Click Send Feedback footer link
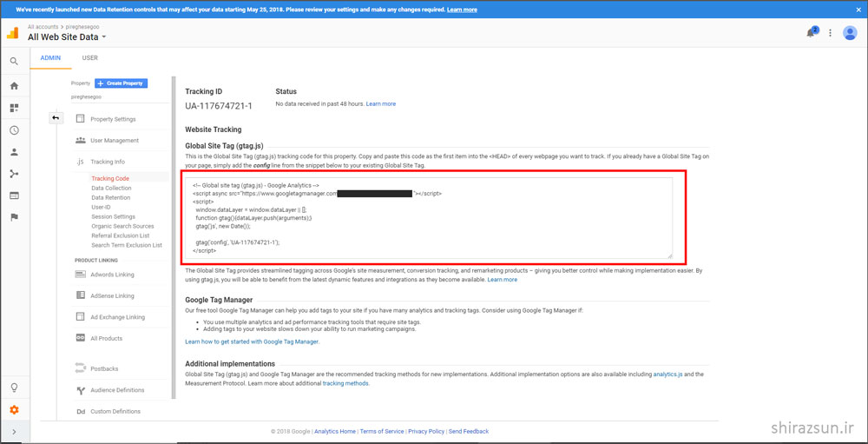868x444 pixels. click(469, 431)
